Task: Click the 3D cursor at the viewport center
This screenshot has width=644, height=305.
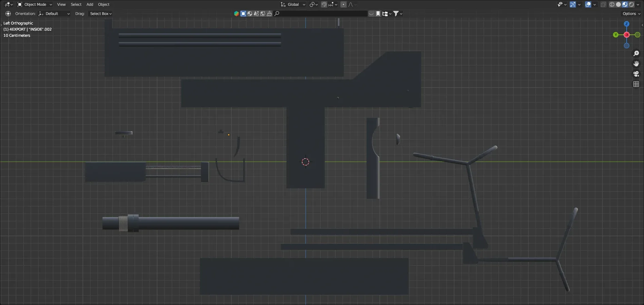Action: coord(305,162)
